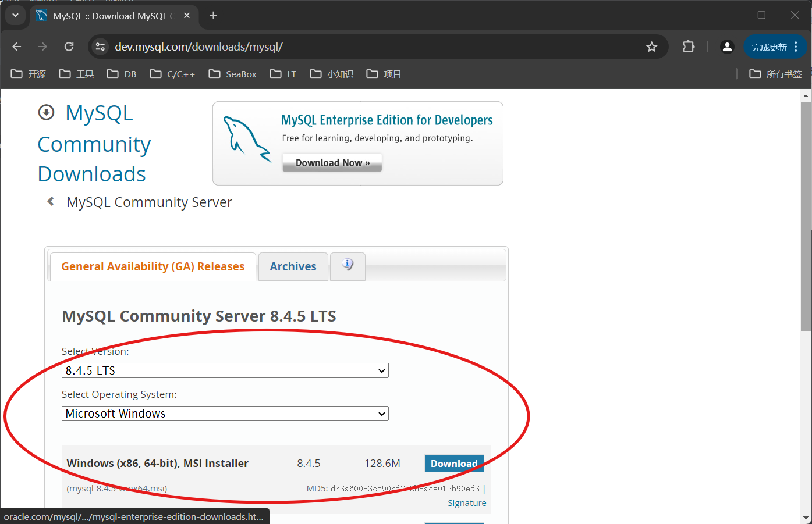Screen dimensions: 812x524
Task: Open Chrome three-dot menu
Action: 796,47
